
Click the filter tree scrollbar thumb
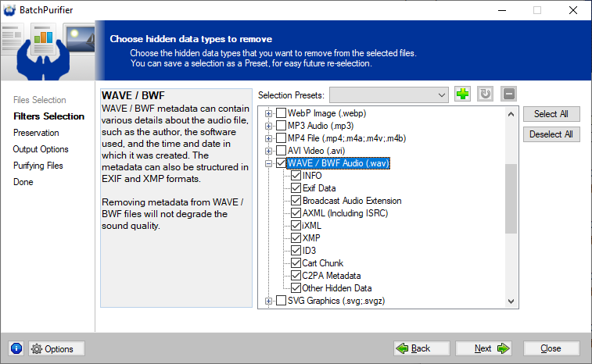click(511, 198)
